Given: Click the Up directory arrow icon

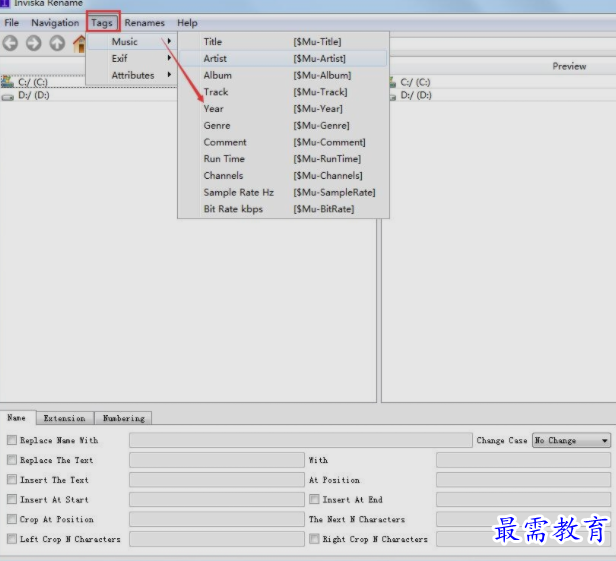Looking at the screenshot, I should pos(57,43).
